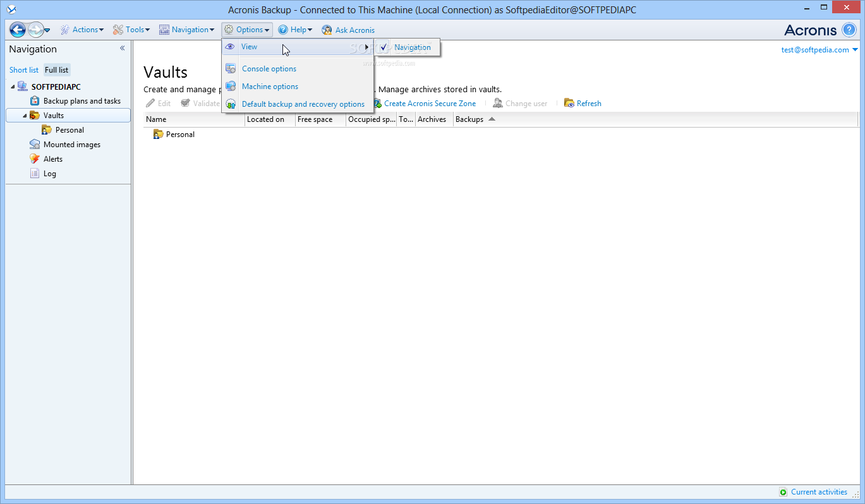Image resolution: width=865 pixels, height=504 pixels.
Task: Select the View submenu entry
Action: point(297,47)
